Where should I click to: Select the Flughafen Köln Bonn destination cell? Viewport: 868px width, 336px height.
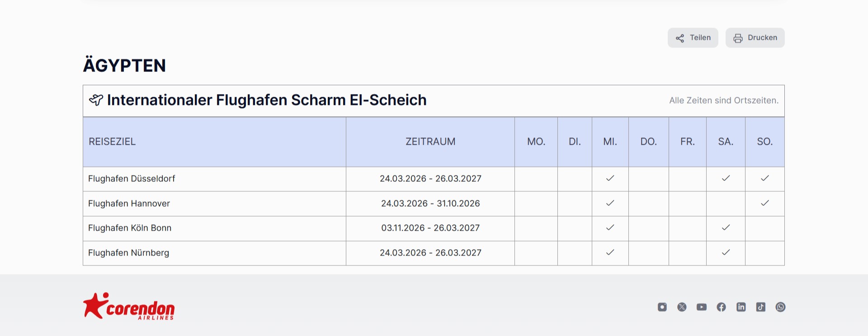tap(130, 228)
